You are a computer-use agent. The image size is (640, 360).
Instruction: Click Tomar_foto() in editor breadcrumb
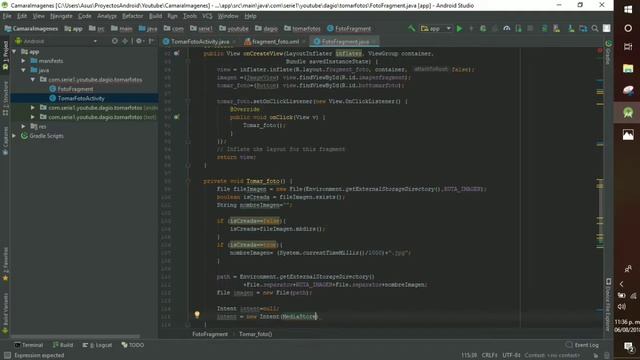(256, 334)
